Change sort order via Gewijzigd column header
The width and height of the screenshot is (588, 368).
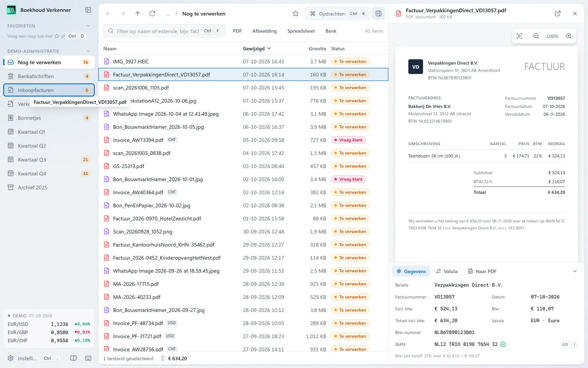pyautogui.click(x=257, y=48)
